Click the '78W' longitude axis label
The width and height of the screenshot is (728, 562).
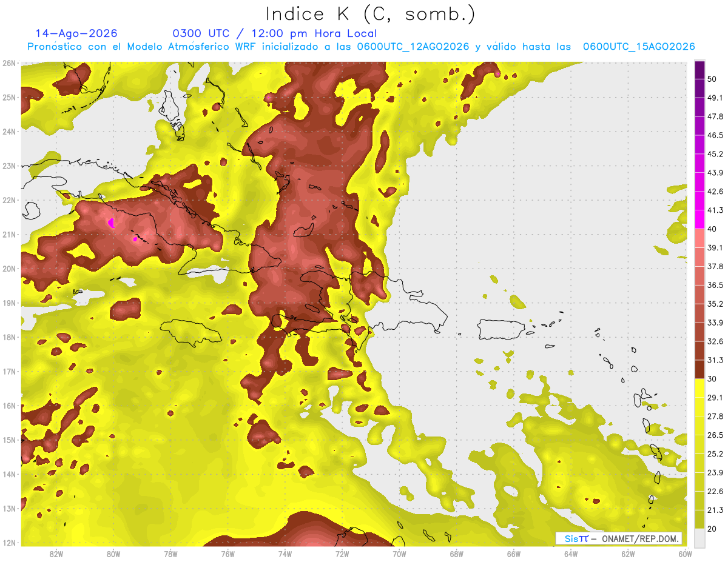point(170,554)
